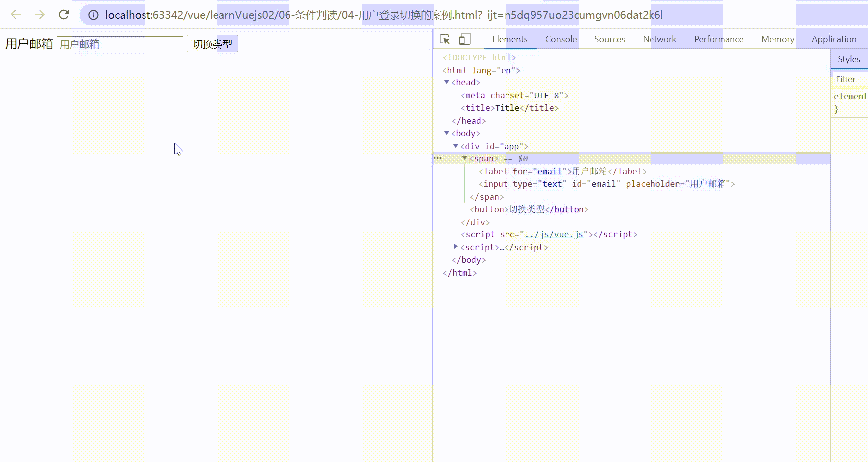The height and width of the screenshot is (462, 868).
Task: Open the ../js/vue.js script link
Action: (554, 234)
